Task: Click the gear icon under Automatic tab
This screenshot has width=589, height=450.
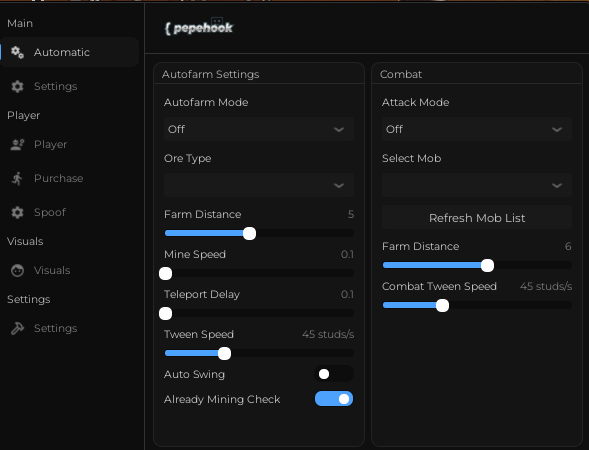Action: coord(17,86)
